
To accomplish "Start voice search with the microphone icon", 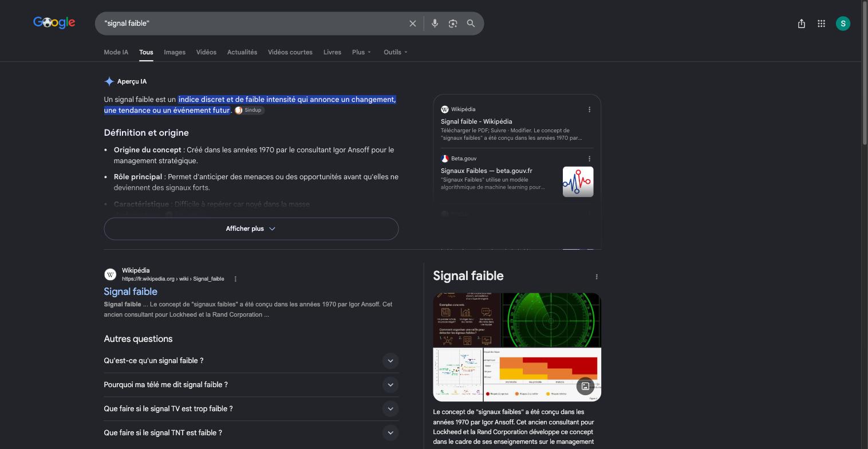I will tap(435, 23).
